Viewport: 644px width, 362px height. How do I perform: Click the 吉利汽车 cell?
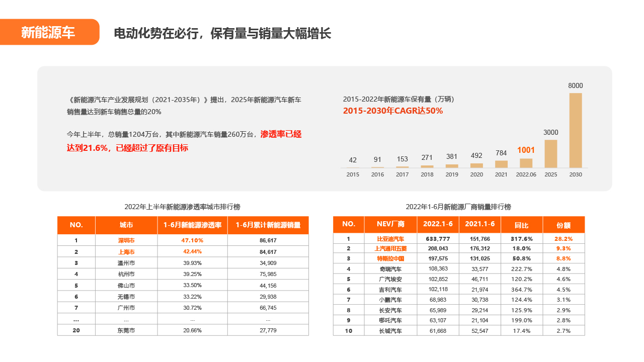point(390,290)
